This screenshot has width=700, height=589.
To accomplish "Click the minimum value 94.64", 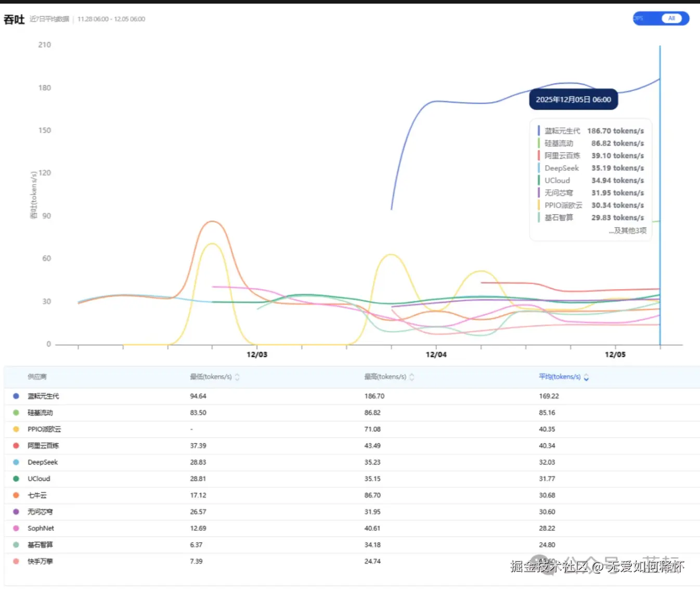I will click(x=198, y=396).
